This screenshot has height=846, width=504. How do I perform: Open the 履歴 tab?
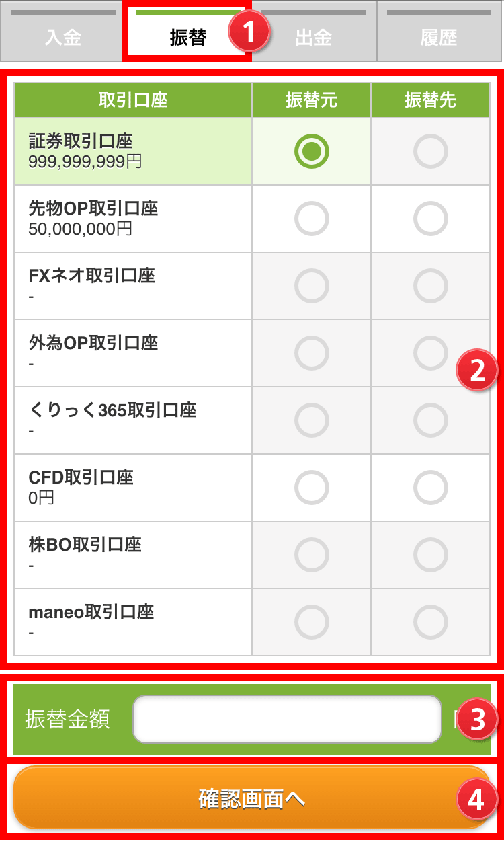[439, 34]
